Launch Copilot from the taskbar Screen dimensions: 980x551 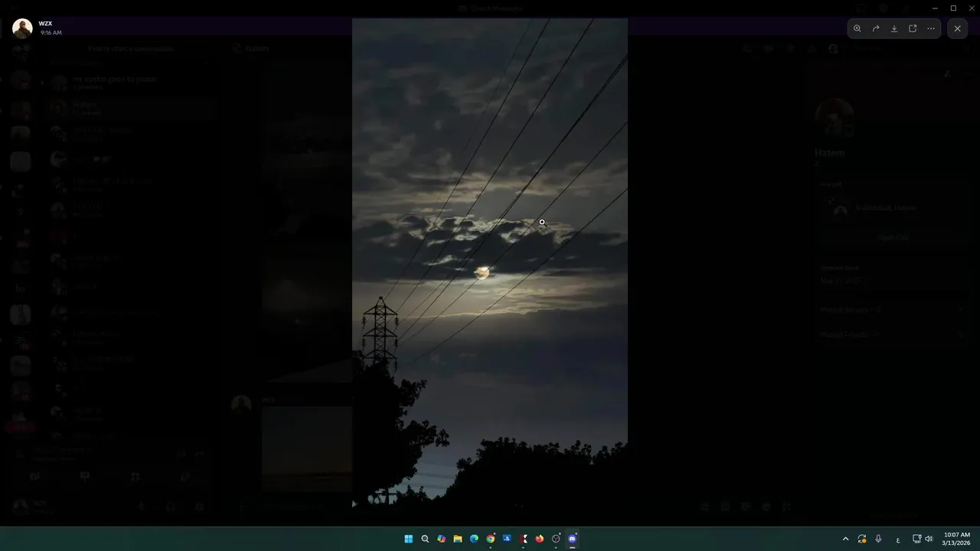(441, 539)
